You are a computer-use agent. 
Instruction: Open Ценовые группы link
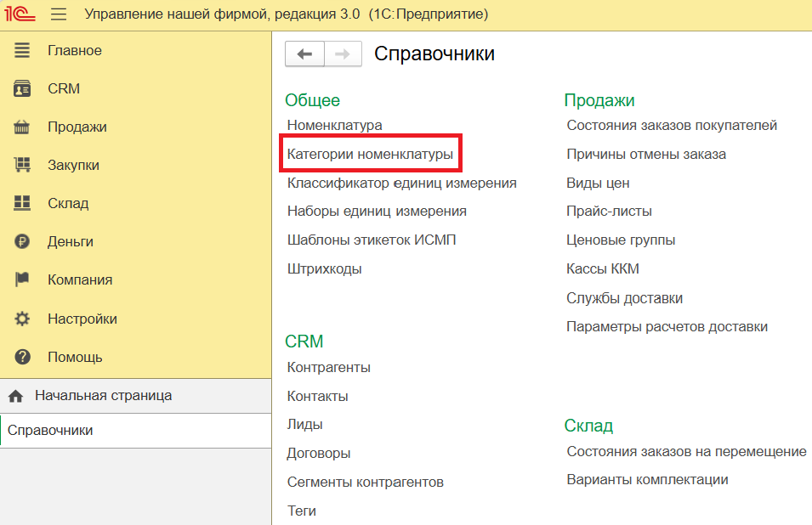click(x=621, y=240)
